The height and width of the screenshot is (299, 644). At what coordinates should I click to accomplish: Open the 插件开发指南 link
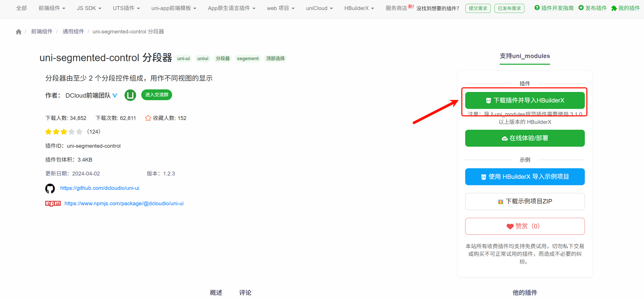pos(557,8)
